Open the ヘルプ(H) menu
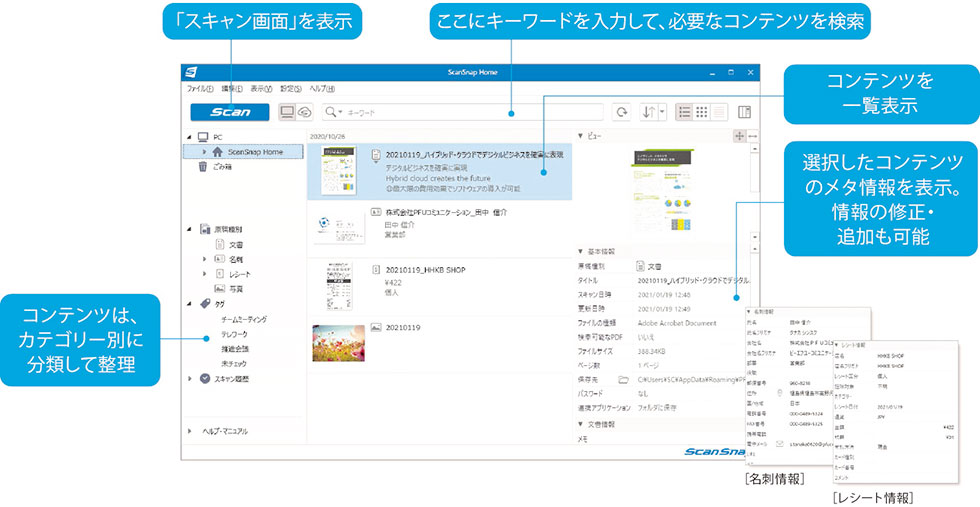Viewport: 980px width, 507px height. (x=322, y=89)
